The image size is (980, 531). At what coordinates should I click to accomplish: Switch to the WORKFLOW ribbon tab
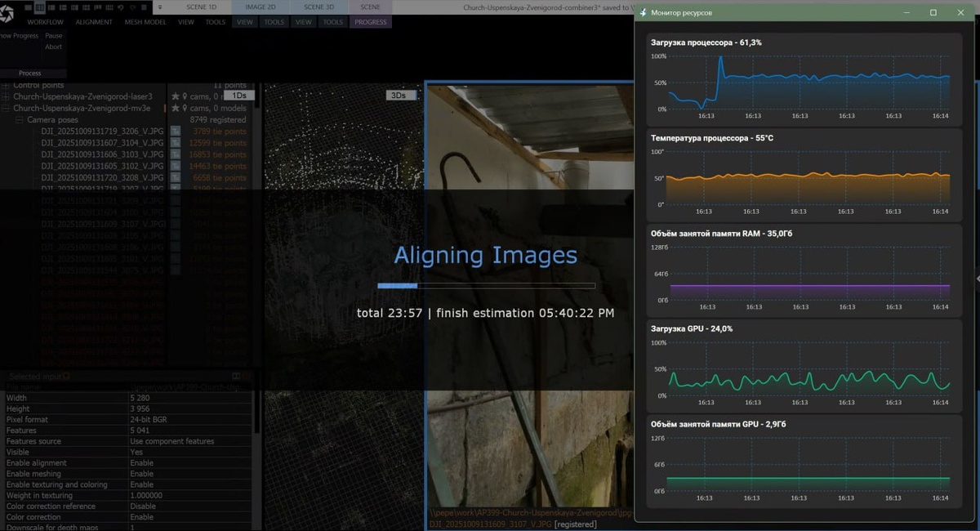(45, 22)
